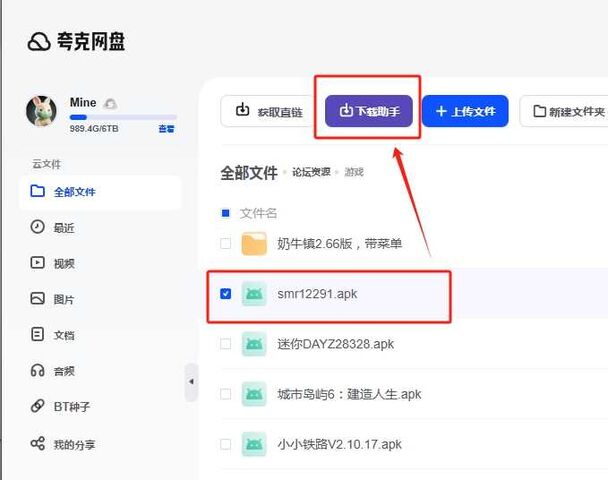This screenshot has height=480, width=608.
Task: Click the 论坛资源 breadcrumb link
Action: (x=310, y=173)
